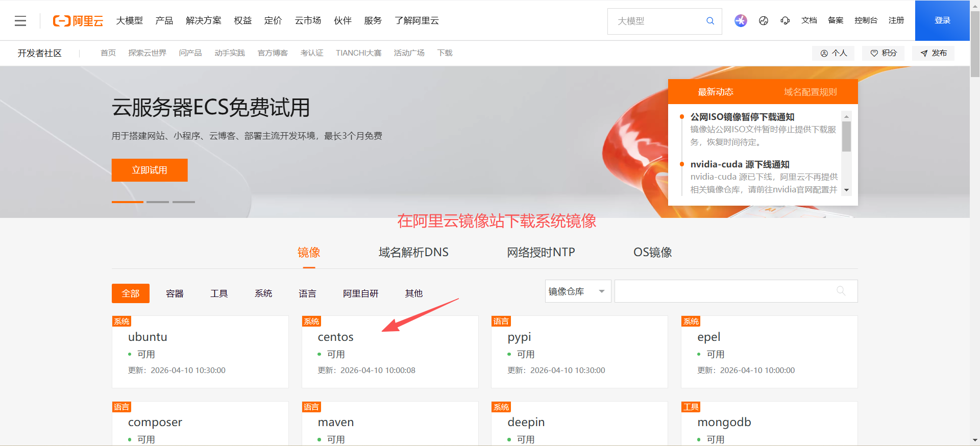The height and width of the screenshot is (446, 980).
Task: Open 权益 top menu
Action: pyautogui.click(x=243, y=20)
